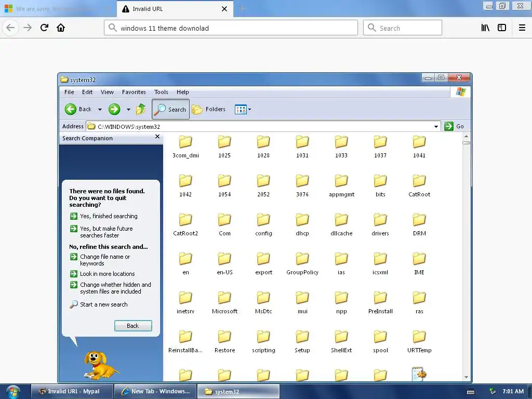The width and height of the screenshot is (532, 399).
Task: Go up one folder level
Action: [140, 109]
